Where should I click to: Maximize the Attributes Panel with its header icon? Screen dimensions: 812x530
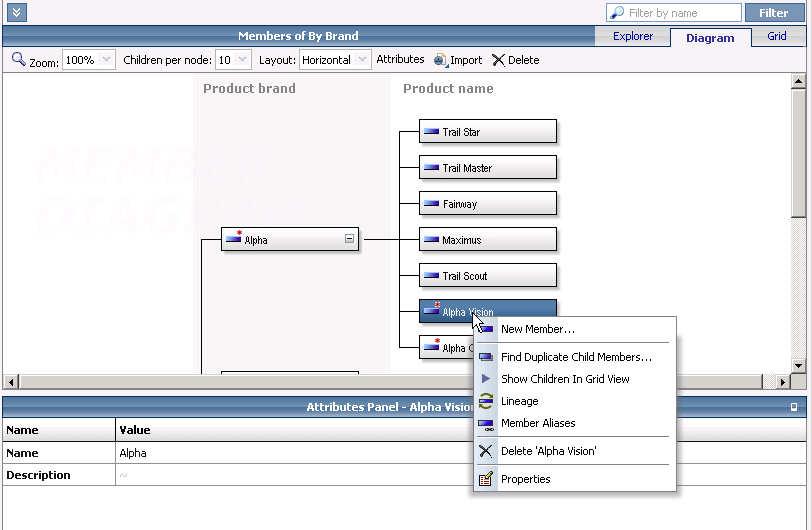(x=794, y=407)
